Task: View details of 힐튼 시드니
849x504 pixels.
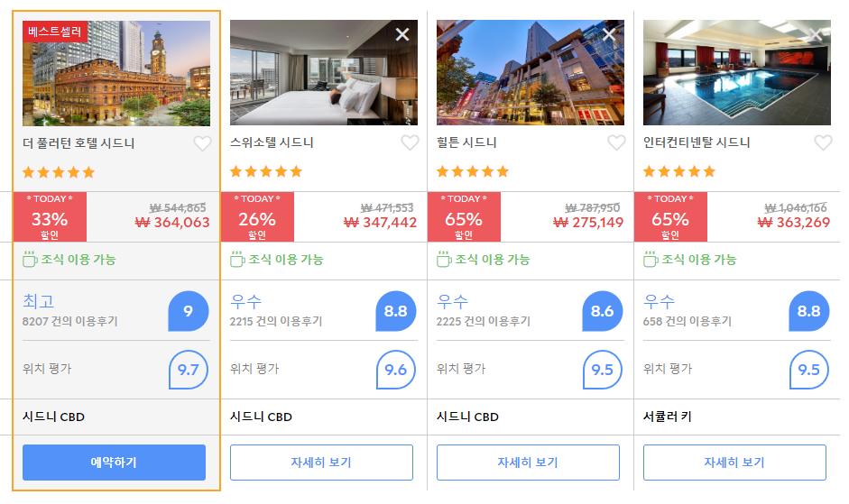Action: click(x=528, y=463)
